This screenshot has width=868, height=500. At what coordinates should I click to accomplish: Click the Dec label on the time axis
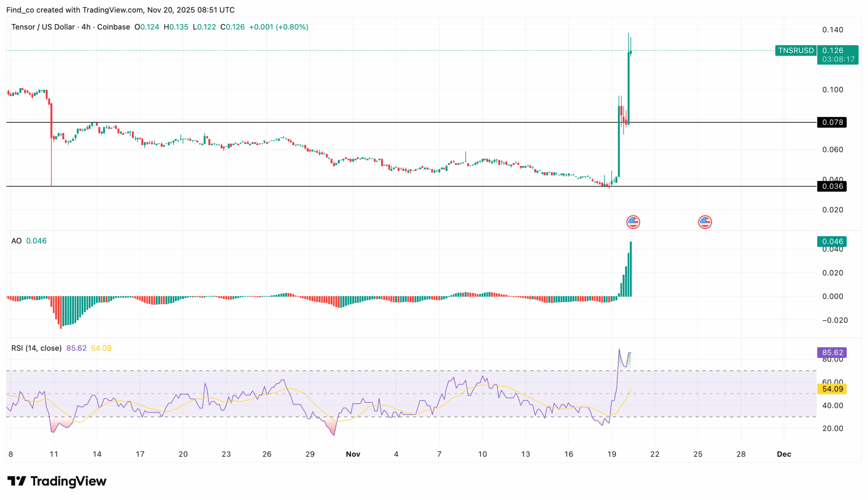click(x=784, y=454)
